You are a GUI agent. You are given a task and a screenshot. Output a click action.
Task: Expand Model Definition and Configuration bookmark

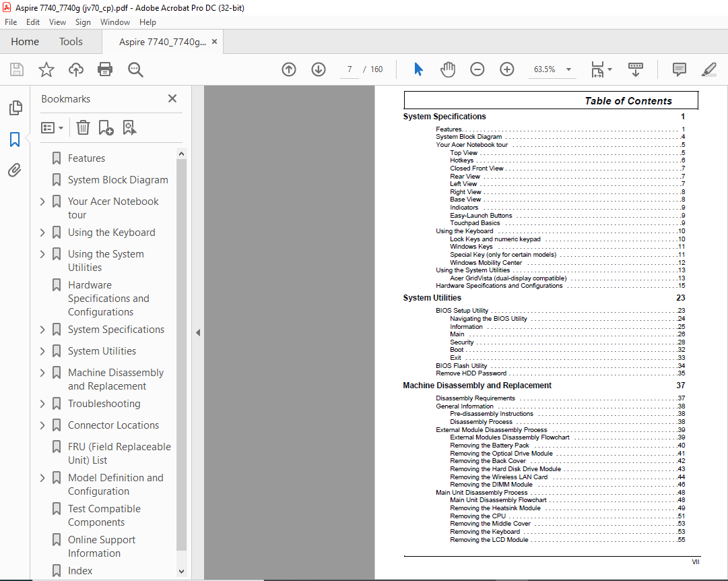(42, 478)
